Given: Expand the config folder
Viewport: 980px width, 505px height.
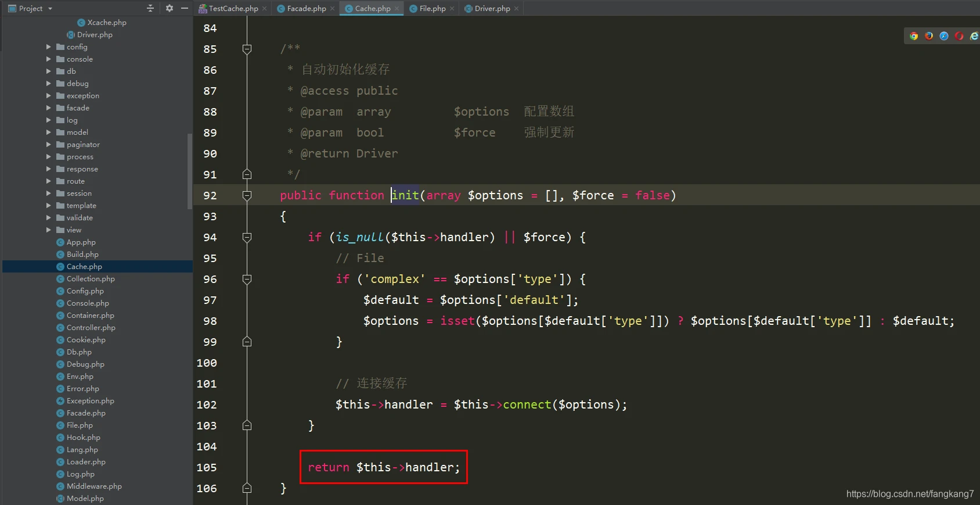Looking at the screenshot, I should 49,47.
